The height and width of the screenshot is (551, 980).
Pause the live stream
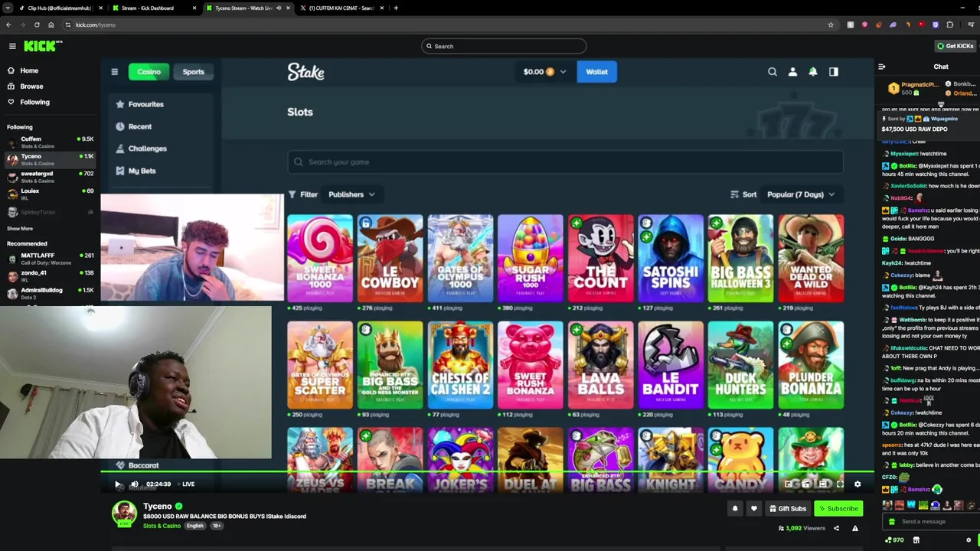pyautogui.click(x=117, y=484)
